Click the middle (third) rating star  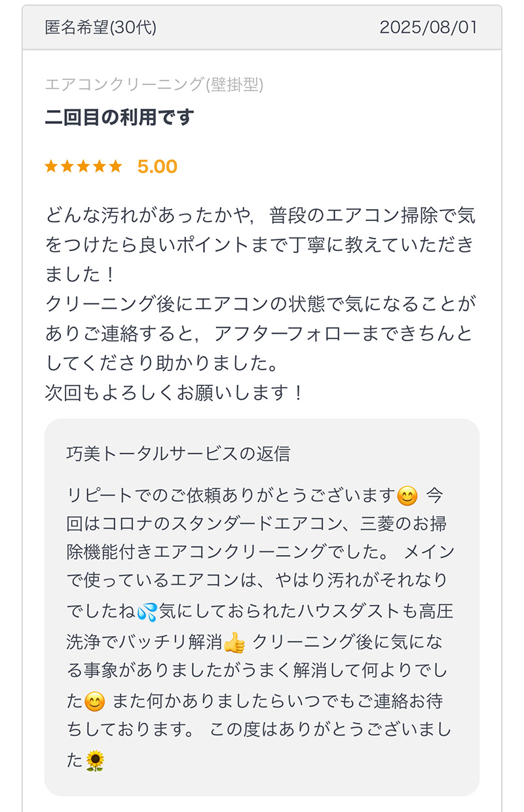click(83, 166)
